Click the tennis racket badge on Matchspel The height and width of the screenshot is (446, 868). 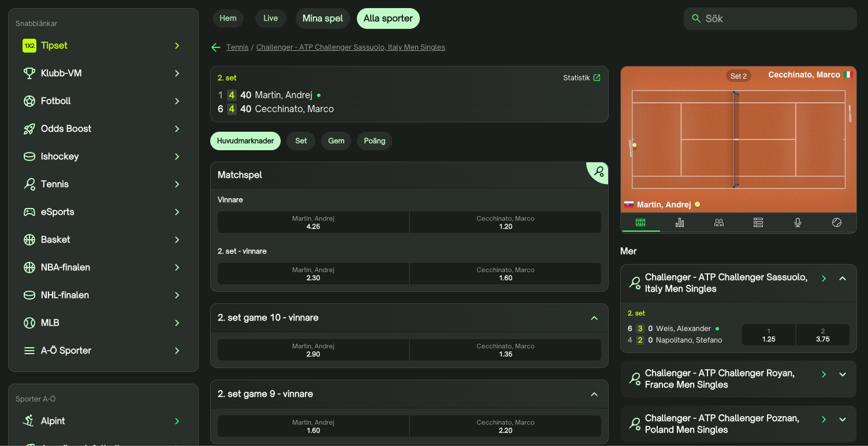(599, 172)
